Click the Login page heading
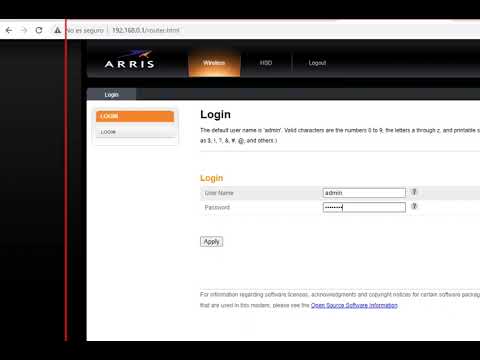This screenshot has height=360, width=480. point(215,115)
